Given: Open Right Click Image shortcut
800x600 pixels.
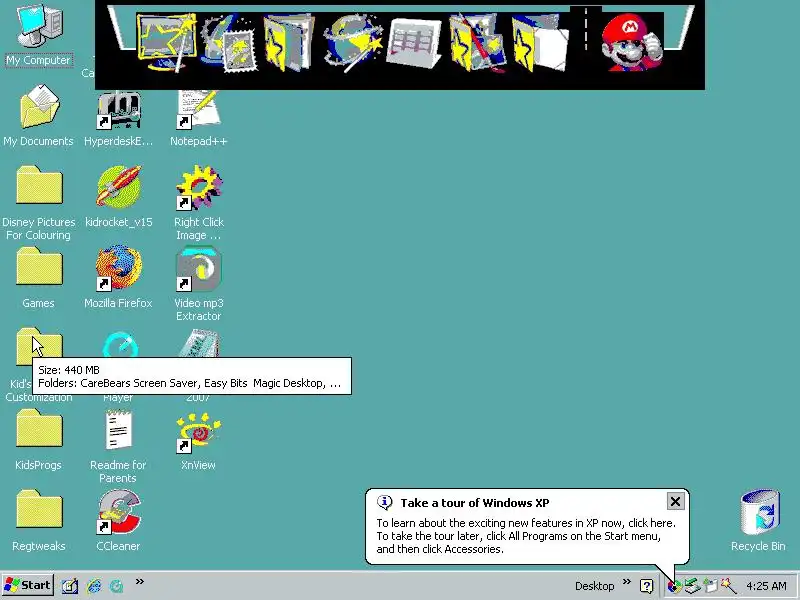Looking at the screenshot, I should coord(198,203).
